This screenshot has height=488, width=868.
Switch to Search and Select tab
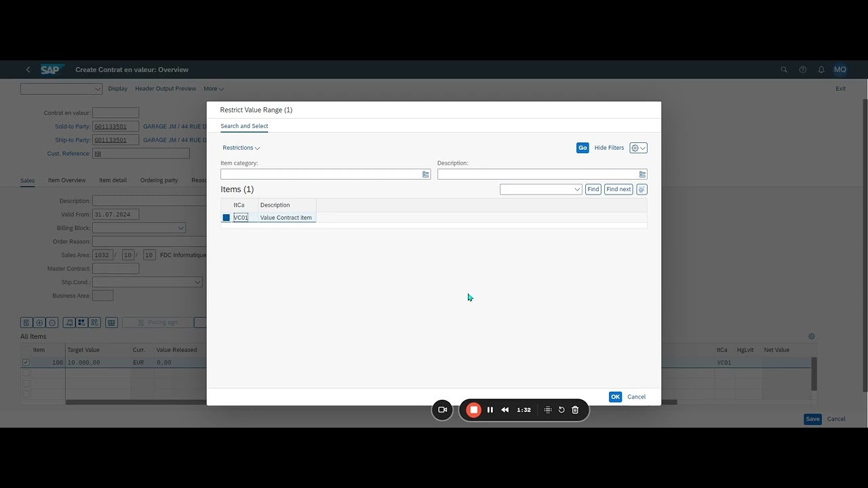tap(244, 126)
